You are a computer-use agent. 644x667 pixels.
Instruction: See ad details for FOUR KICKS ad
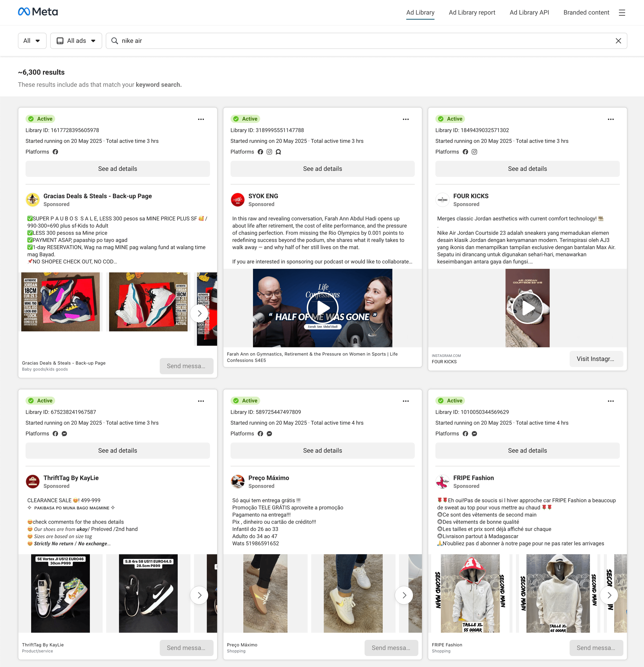(x=527, y=169)
